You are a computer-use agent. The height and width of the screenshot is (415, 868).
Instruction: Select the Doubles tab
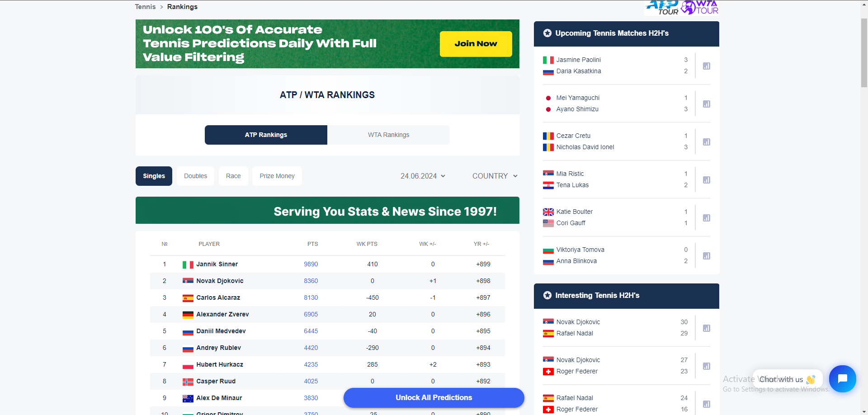(195, 176)
